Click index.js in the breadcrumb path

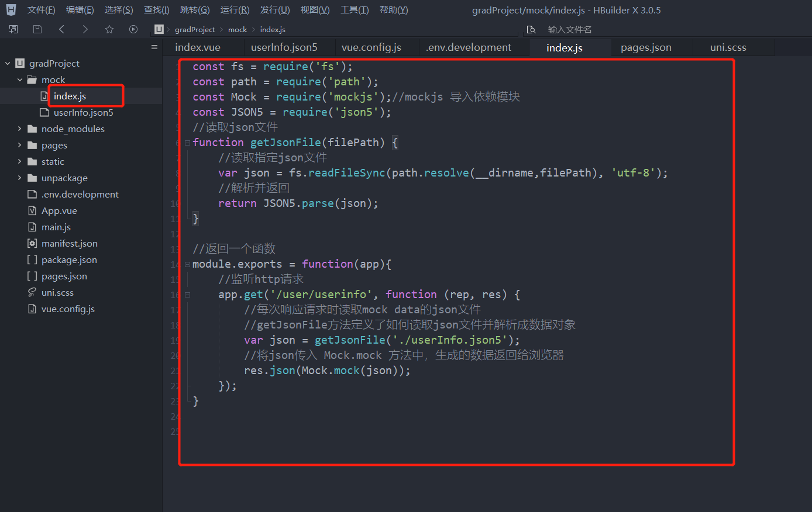click(x=273, y=29)
